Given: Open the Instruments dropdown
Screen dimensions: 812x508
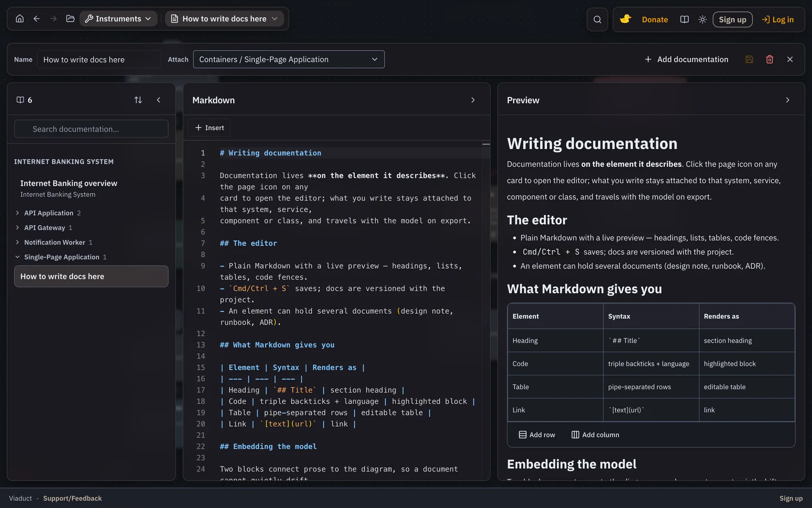Looking at the screenshot, I should click(119, 19).
